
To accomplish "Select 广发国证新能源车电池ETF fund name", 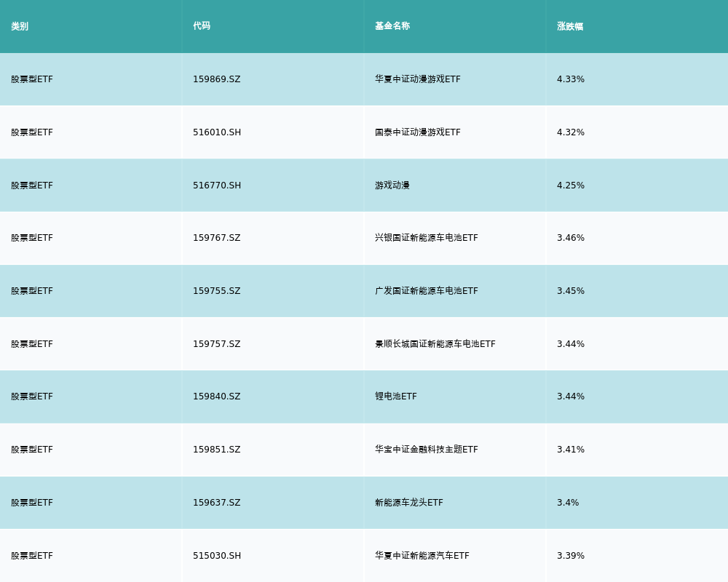I will point(426,291).
